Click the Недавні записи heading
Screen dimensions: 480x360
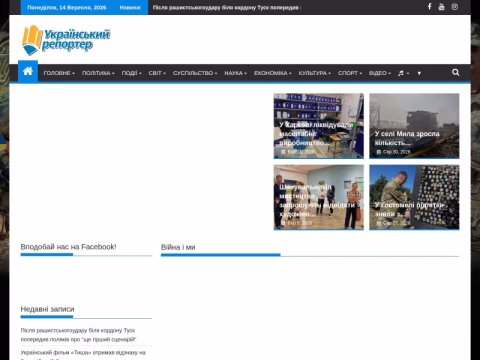(x=47, y=309)
